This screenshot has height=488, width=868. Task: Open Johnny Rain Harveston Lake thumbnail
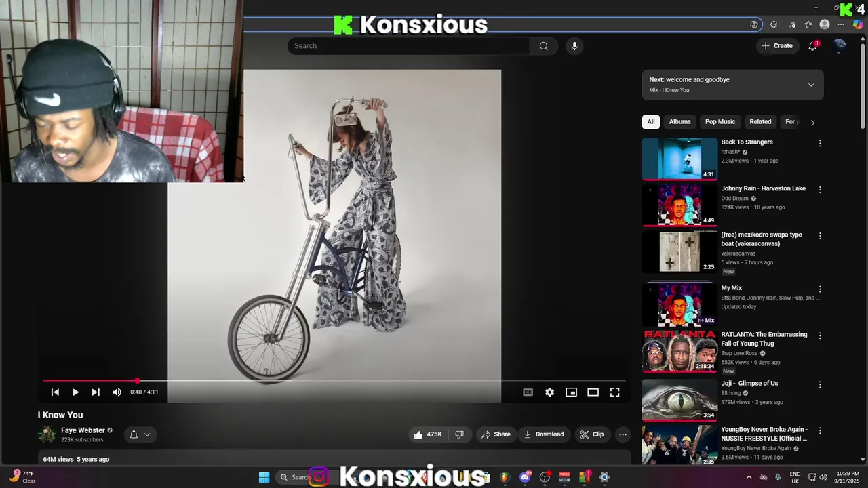coord(679,205)
